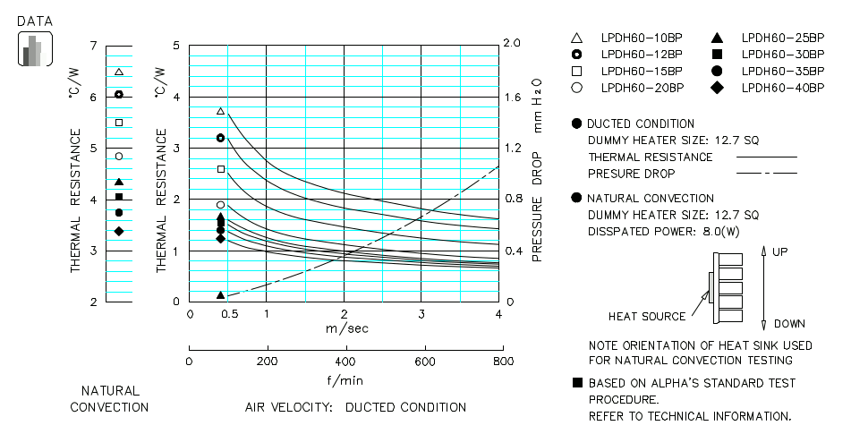Click the f/min axis label

pos(346,381)
